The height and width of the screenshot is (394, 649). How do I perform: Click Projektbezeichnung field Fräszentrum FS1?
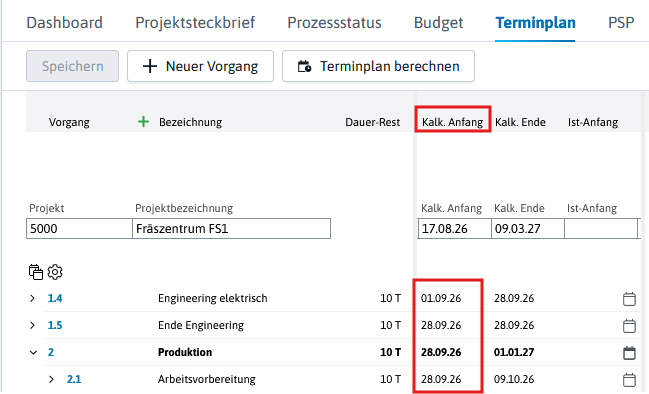231,228
